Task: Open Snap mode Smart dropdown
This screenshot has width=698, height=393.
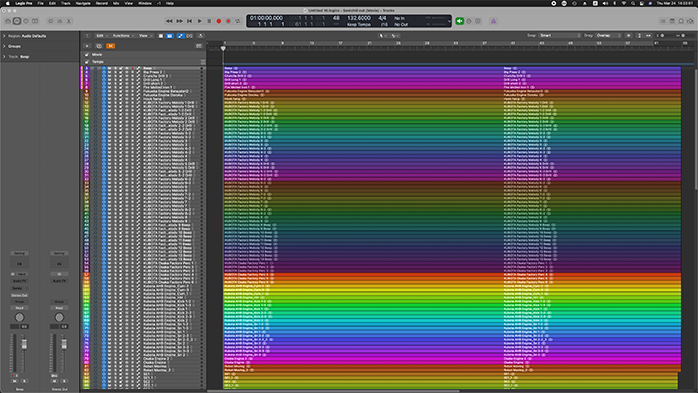Action: (x=560, y=36)
